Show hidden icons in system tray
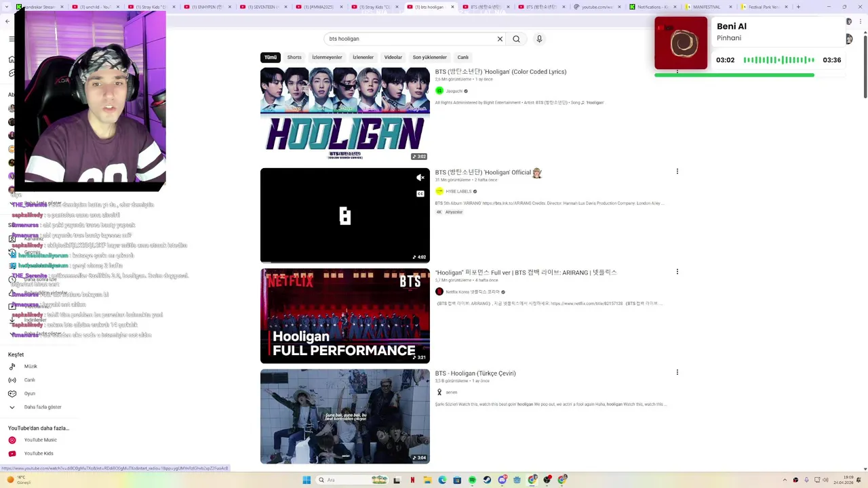Viewport: 868px width, 488px height. click(x=785, y=480)
